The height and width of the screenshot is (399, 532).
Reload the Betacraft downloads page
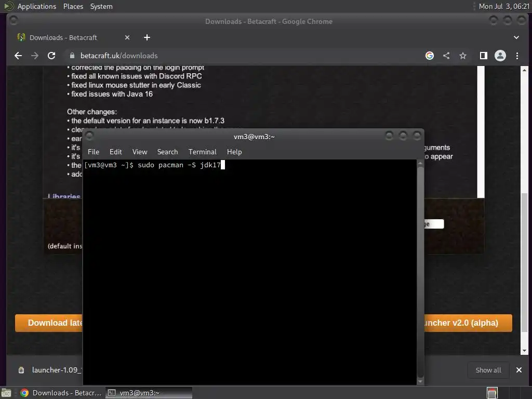[x=51, y=56]
